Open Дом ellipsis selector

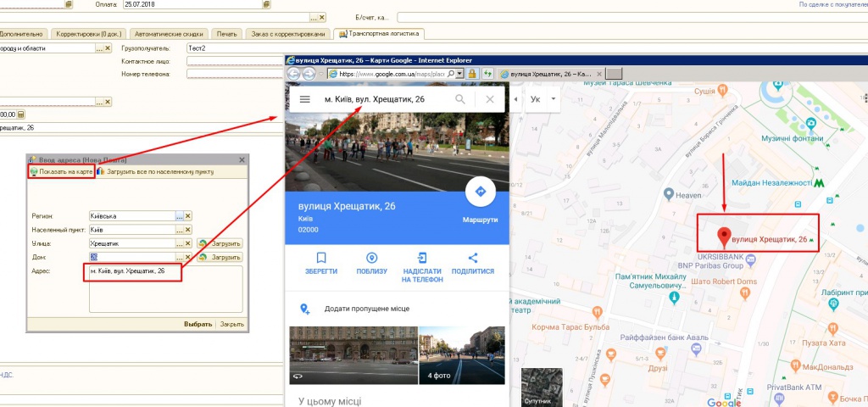point(180,258)
